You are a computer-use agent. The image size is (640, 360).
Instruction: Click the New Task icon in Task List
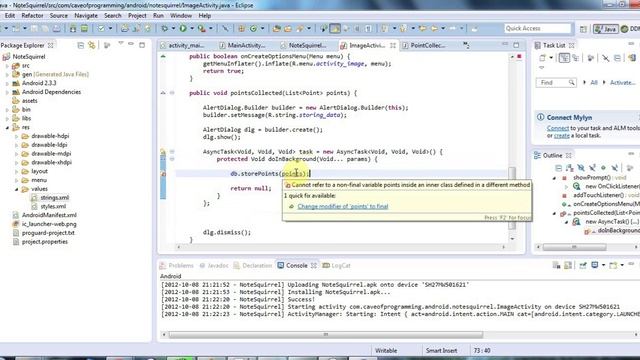[542, 58]
